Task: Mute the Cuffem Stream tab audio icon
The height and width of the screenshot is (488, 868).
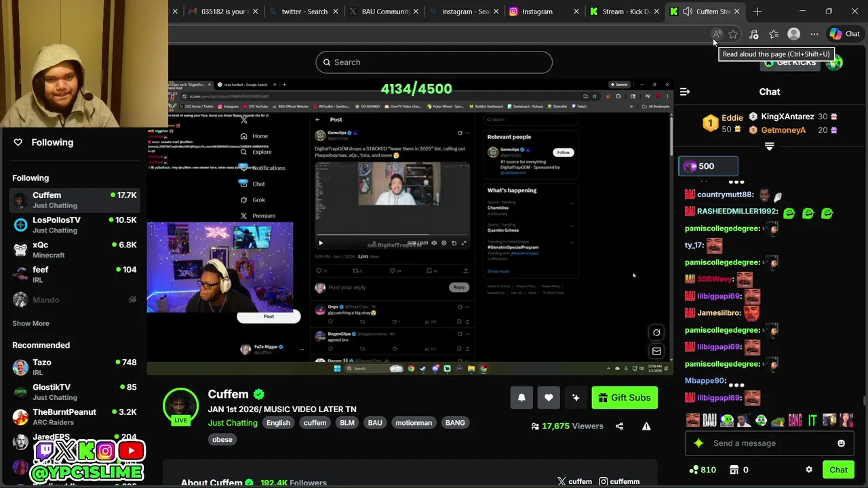Action: point(688,12)
